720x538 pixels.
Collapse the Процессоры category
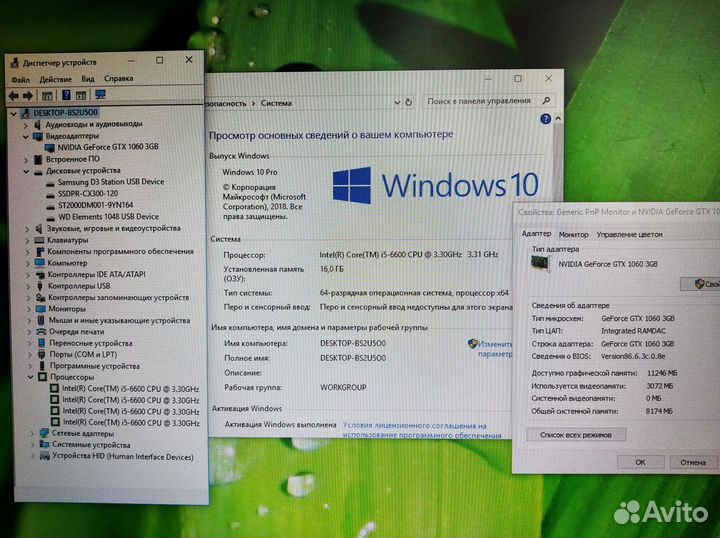click(x=29, y=377)
